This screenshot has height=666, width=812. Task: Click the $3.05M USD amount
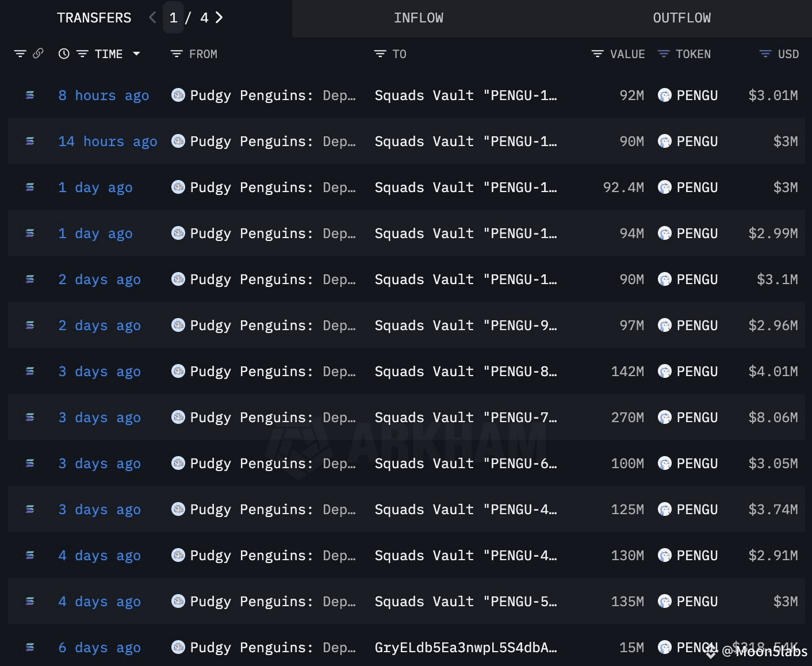[x=773, y=464]
